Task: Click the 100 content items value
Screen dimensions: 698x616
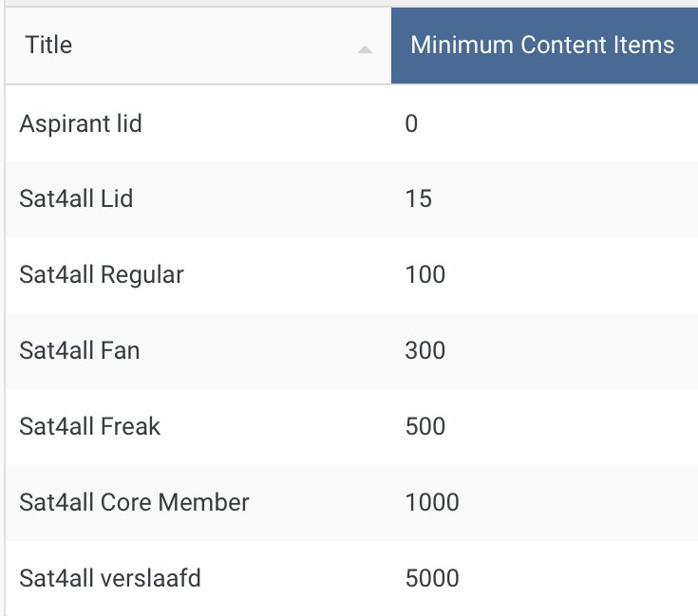Action: click(x=424, y=275)
